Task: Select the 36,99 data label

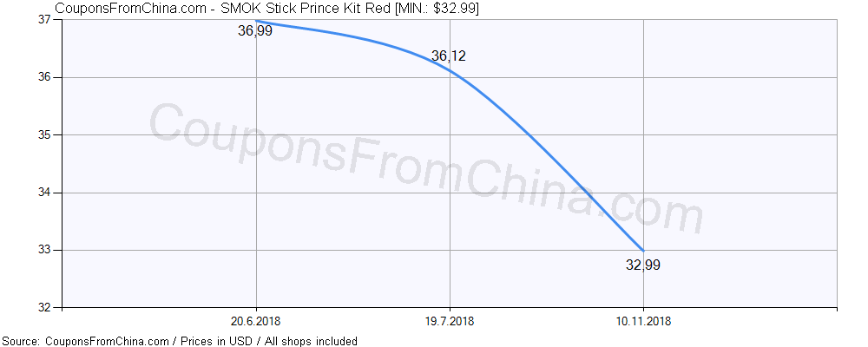Action: pos(254,31)
